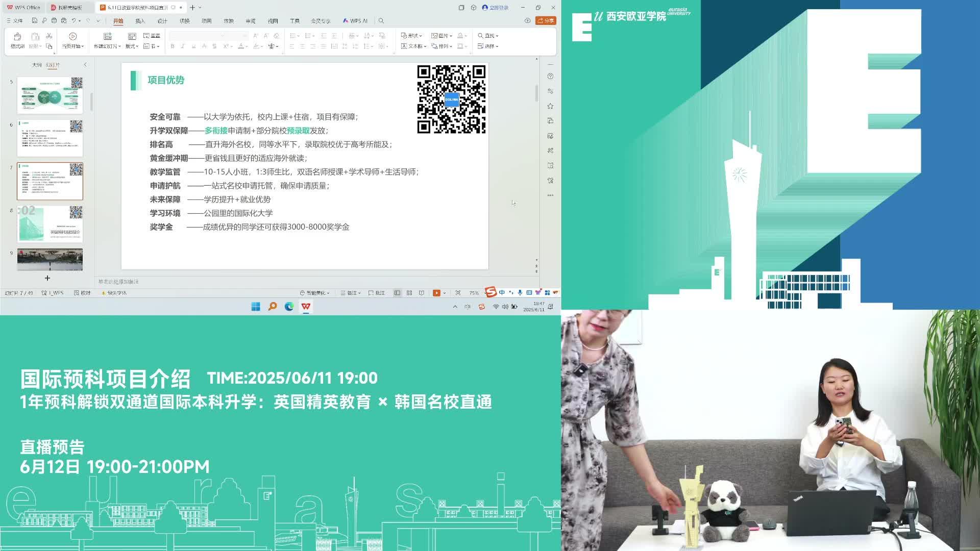Open the Animation (动画) ribbon tab
Viewport: 980px width, 551px height.
pos(206,21)
